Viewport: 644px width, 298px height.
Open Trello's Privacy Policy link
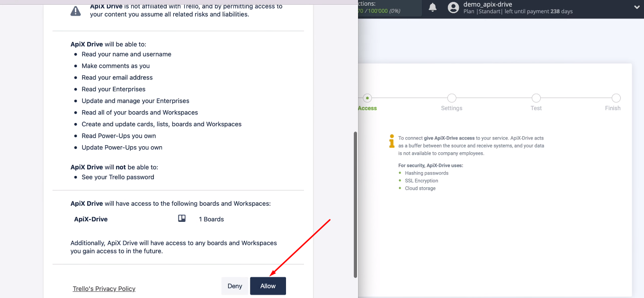point(104,289)
